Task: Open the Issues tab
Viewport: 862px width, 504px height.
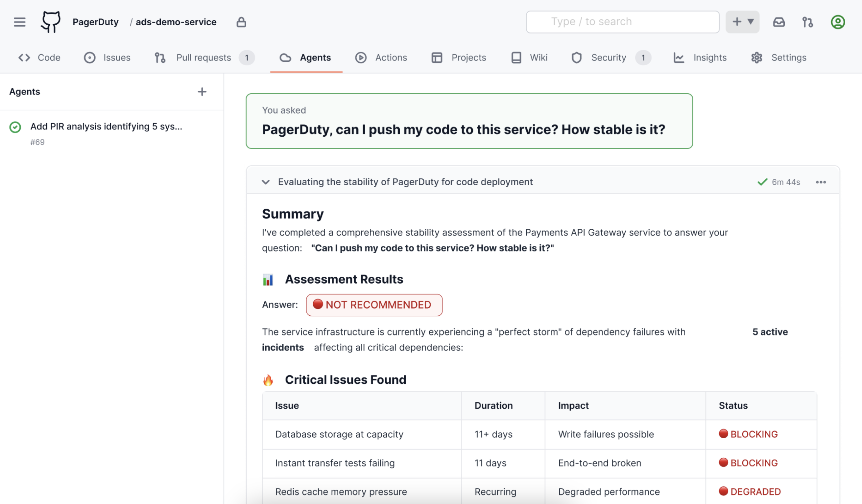Action: 107,57
